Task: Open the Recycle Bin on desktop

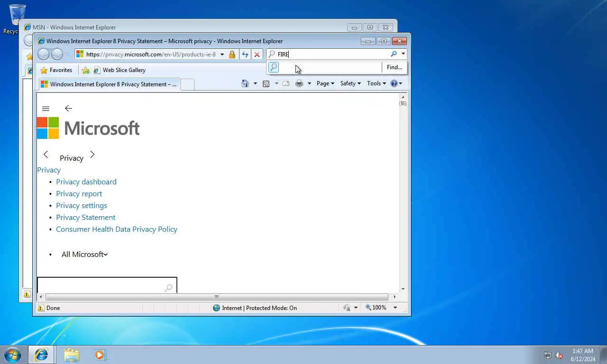Action: [x=17, y=19]
